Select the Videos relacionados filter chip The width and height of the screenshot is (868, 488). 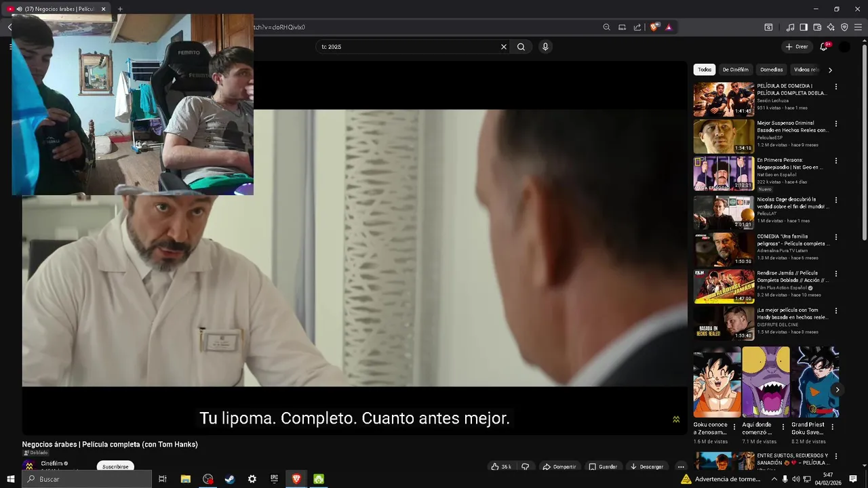(x=806, y=70)
